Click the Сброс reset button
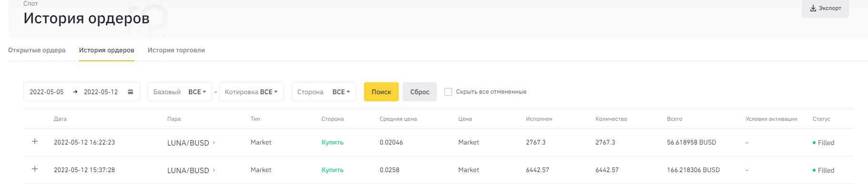 click(420, 92)
